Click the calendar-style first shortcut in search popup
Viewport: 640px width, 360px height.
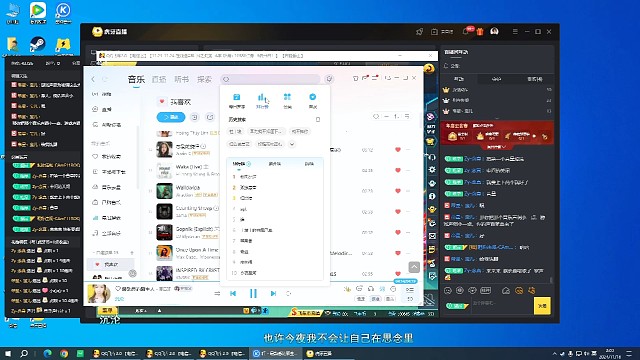pyautogui.click(x=237, y=100)
